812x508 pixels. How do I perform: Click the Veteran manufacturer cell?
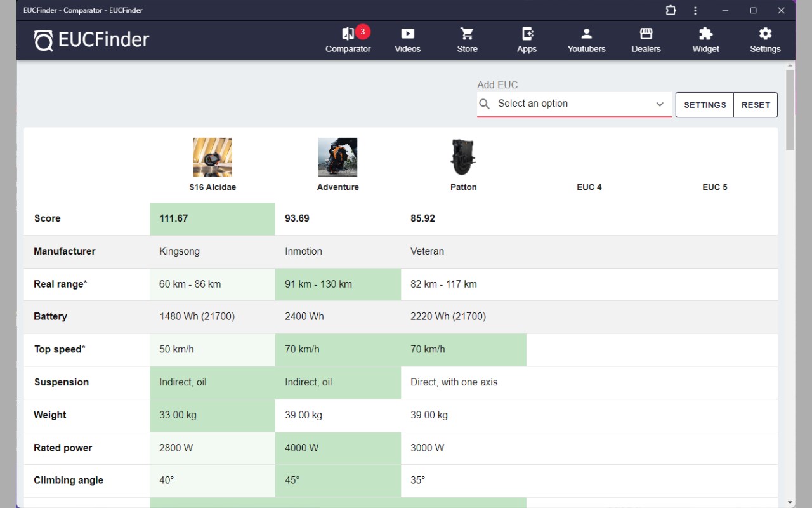pyautogui.click(x=464, y=251)
